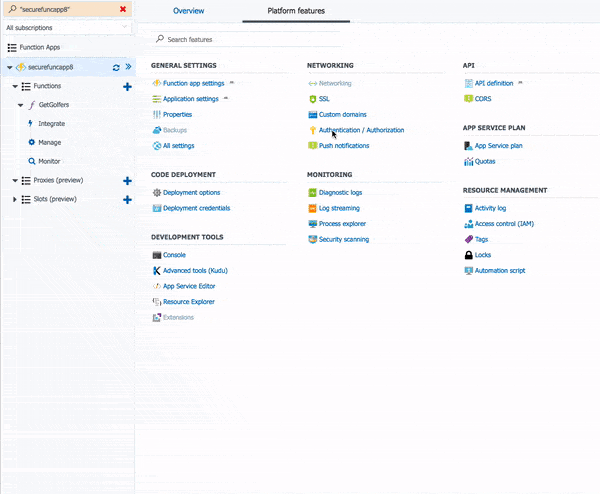Image resolution: width=600 pixels, height=494 pixels.
Task: Click the Process explorer monitor icon
Action: [x=313, y=224]
